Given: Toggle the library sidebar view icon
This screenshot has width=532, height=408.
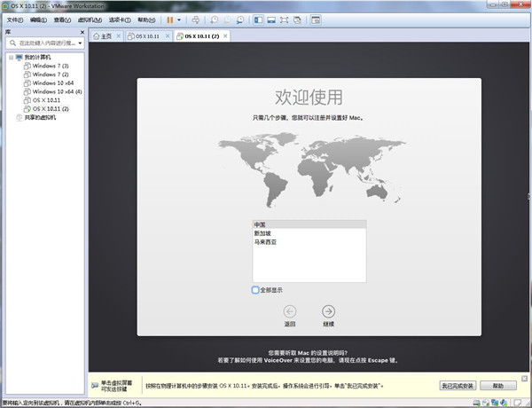Looking at the screenshot, I should pos(259,20).
